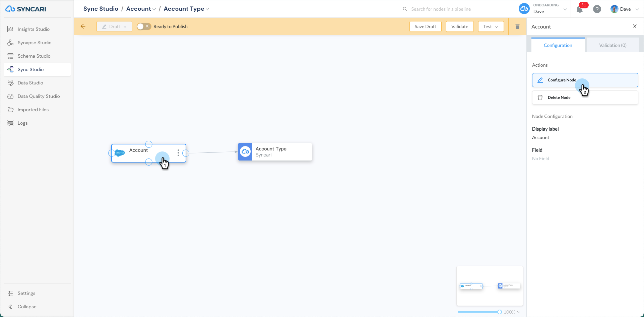Click the Salesforce icon on Account node
Screen dimensions: 644x317
pos(120,153)
